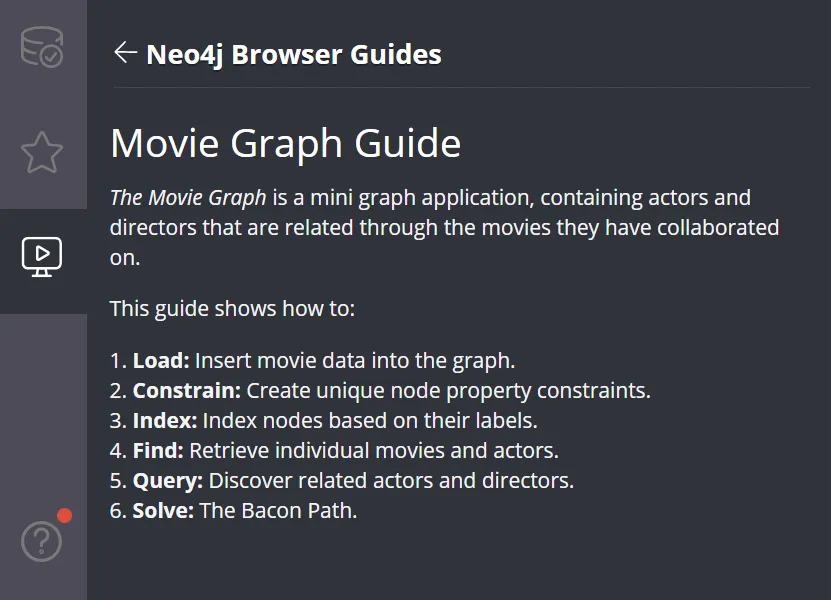Screen dimensions: 831x600
Task: Open the database information sidebar icon
Action: (x=42, y=47)
